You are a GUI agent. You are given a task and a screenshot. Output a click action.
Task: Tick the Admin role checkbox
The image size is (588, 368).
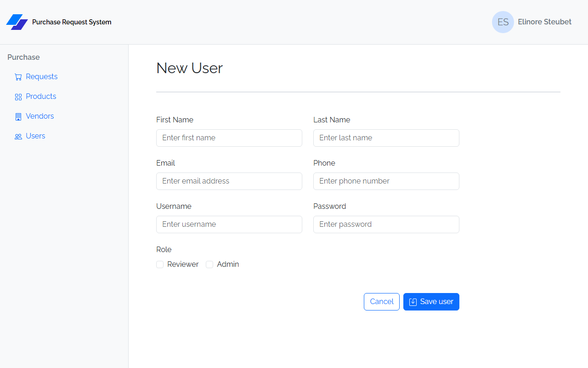[209, 264]
